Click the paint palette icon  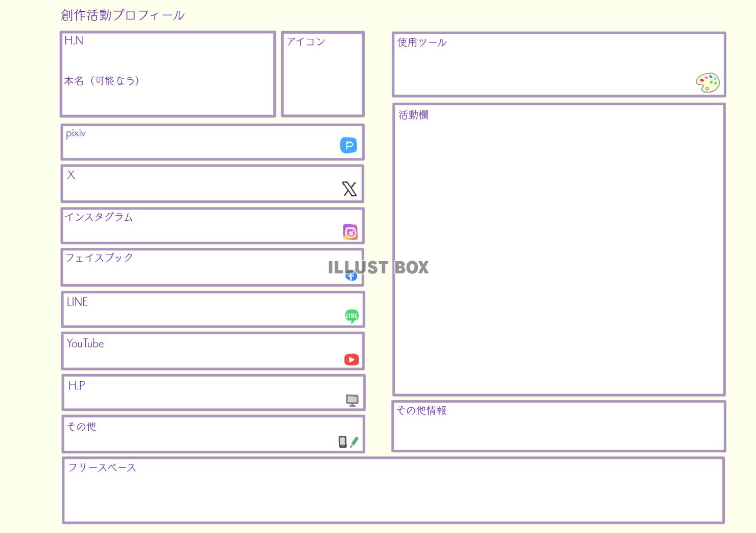pyautogui.click(x=707, y=82)
